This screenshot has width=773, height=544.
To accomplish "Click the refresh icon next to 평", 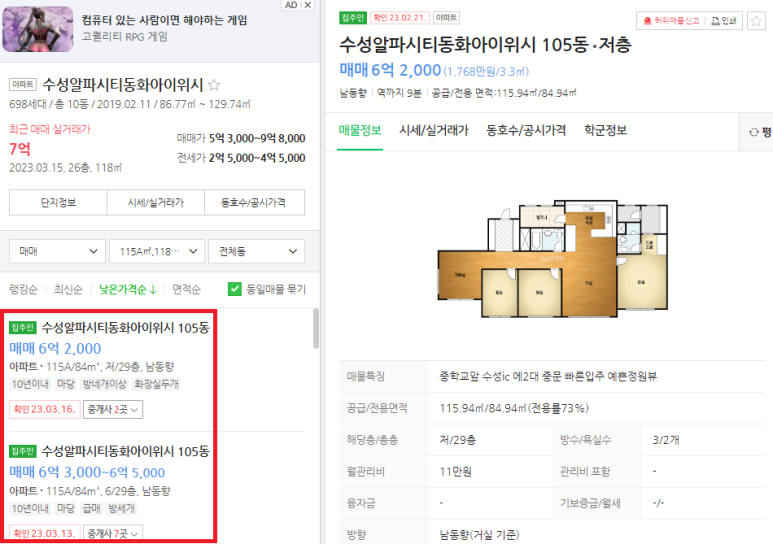I will pyautogui.click(x=753, y=132).
